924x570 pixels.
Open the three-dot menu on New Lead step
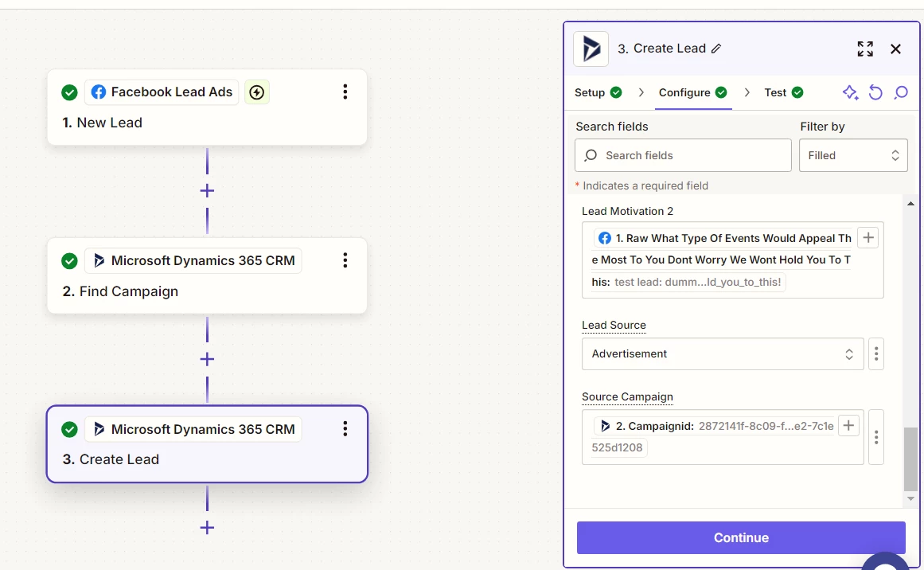pos(345,92)
